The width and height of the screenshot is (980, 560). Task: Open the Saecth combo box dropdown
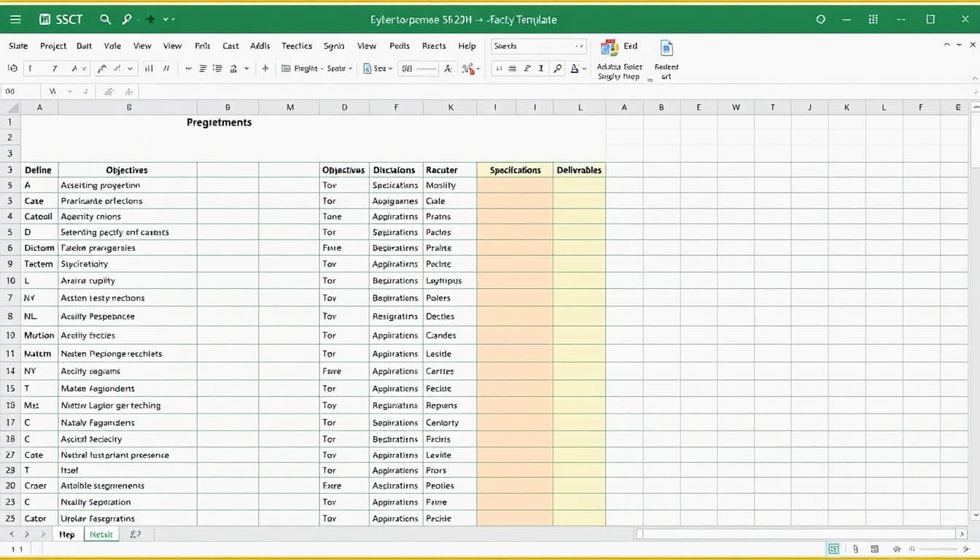click(580, 46)
